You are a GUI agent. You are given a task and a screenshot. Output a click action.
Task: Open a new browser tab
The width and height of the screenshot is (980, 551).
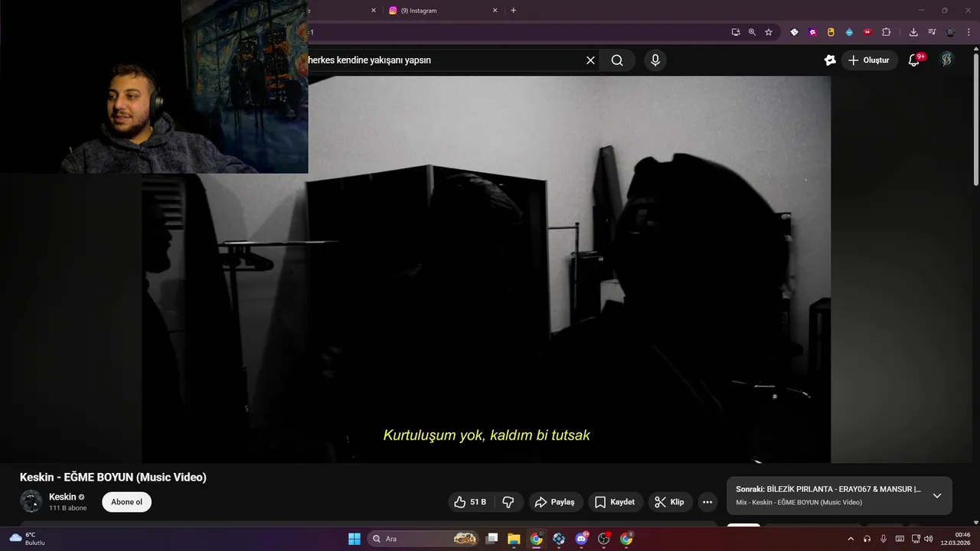point(513,11)
